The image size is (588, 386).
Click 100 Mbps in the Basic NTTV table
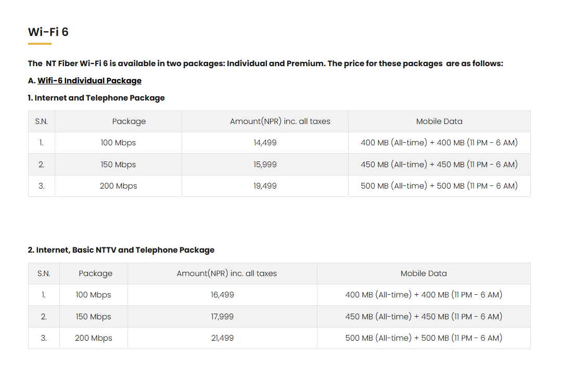(x=93, y=295)
